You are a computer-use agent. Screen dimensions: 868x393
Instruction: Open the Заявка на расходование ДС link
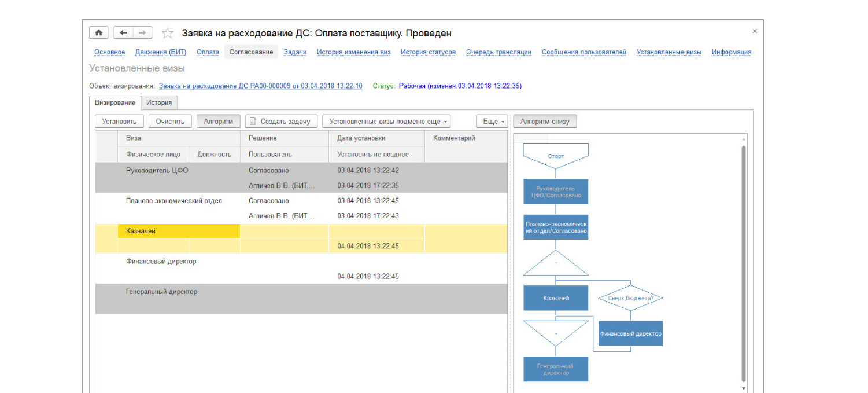tap(260, 86)
